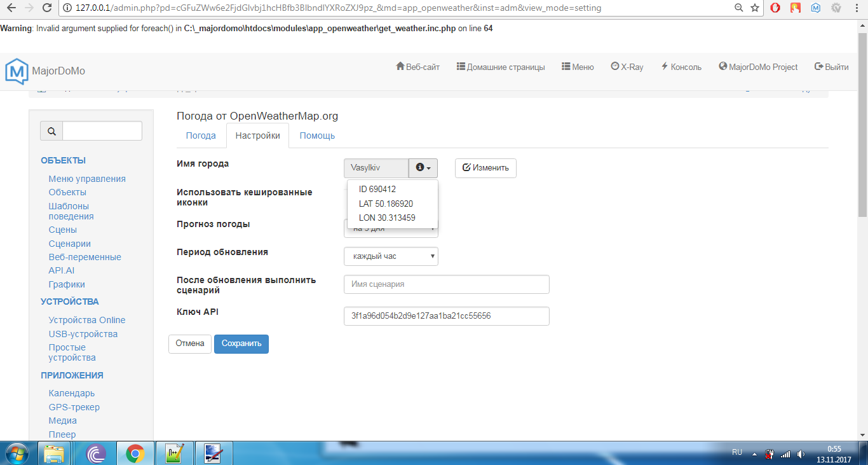Open Графики in the sidebar

click(x=67, y=284)
